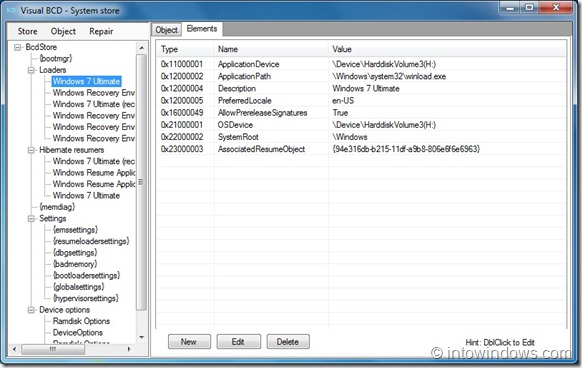Open the Repair menu
This screenshot has height=368, width=582.
point(101,32)
